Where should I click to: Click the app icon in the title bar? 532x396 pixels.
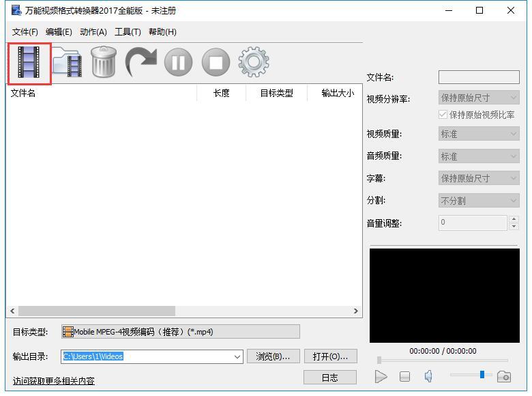(x=16, y=10)
